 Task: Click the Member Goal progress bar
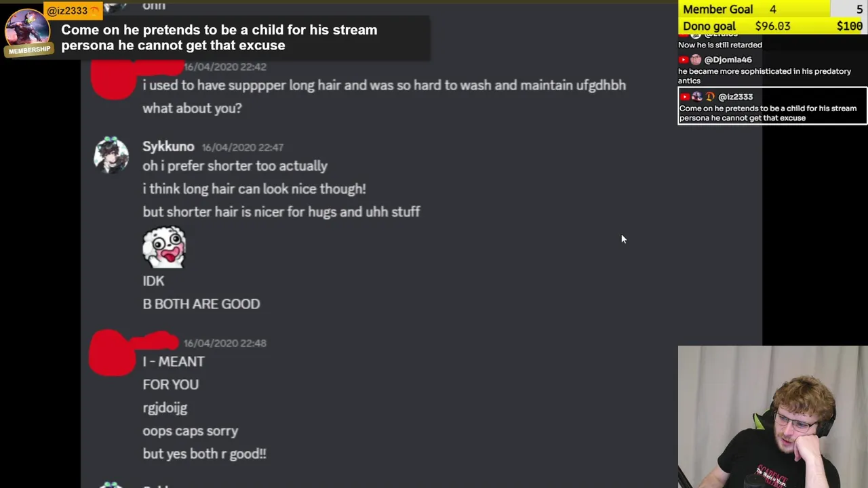click(772, 9)
